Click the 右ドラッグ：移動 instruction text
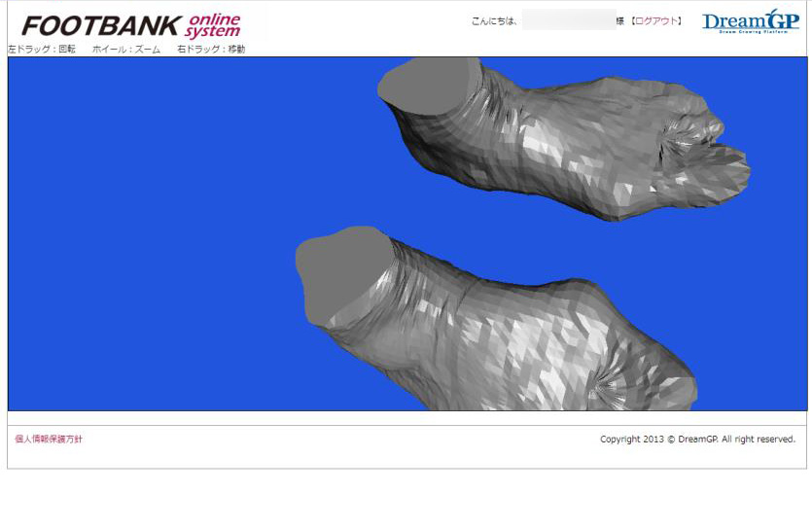Screen dimensions: 812x528 [x=211, y=50]
